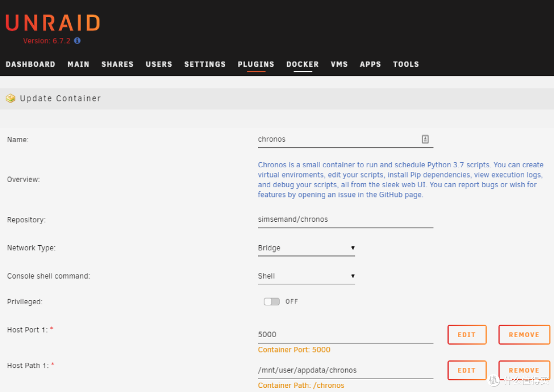Open the Plugins tab

[x=256, y=64]
